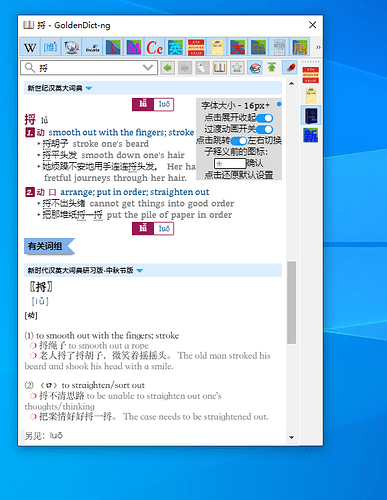Select the Wikipedia W dictionary icon

point(30,47)
